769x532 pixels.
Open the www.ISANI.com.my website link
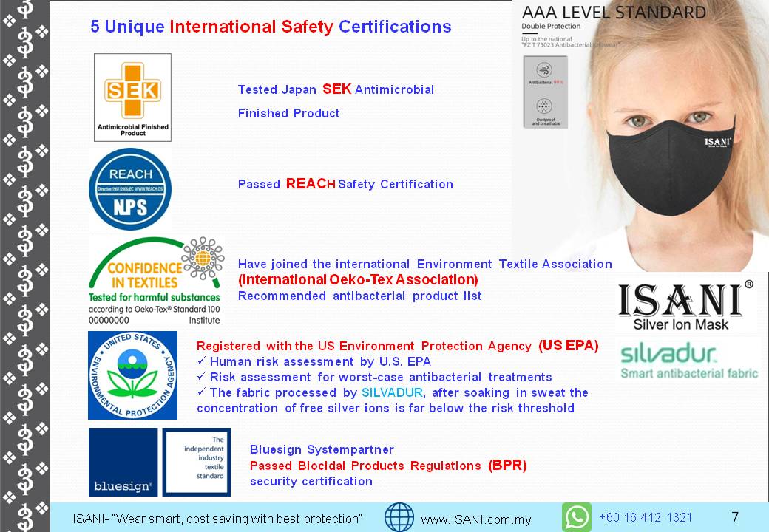[475, 519]
